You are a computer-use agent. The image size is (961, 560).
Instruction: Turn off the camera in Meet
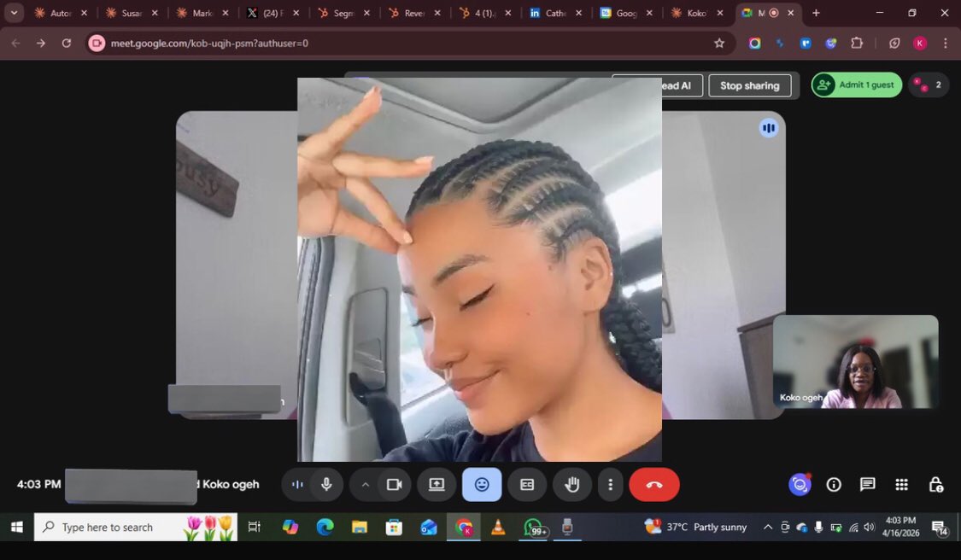pyautogui.click(x=394, y=485)
